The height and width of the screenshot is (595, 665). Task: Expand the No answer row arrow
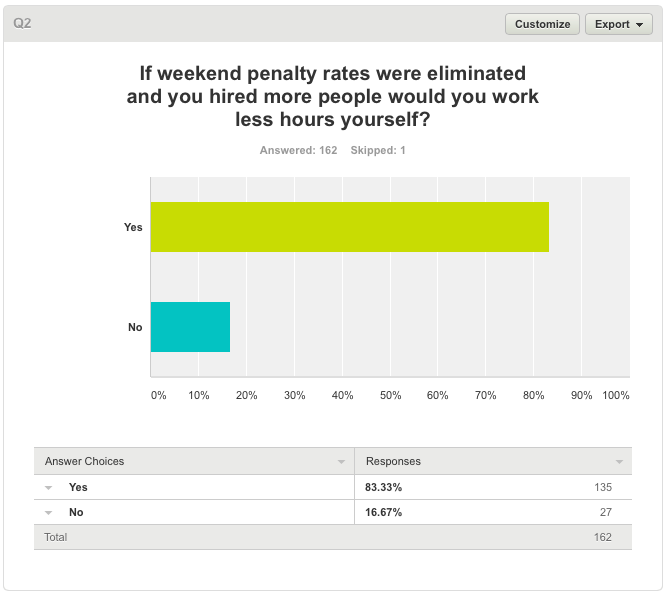click(48, 513)
